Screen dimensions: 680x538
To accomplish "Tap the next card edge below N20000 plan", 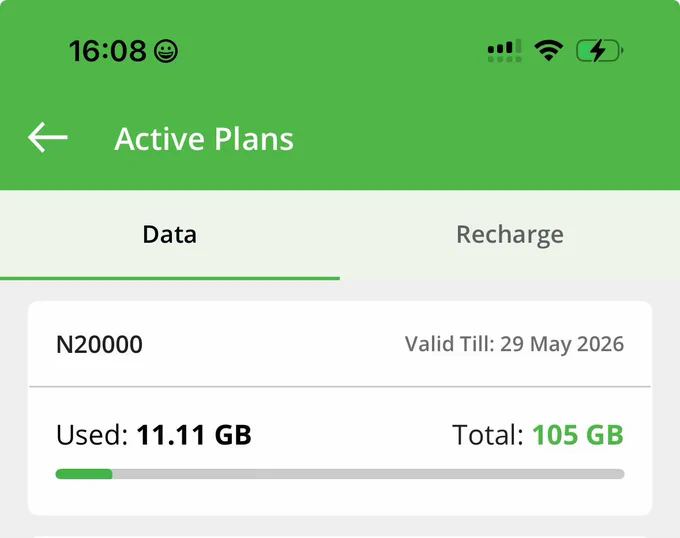I will [340, 536].
